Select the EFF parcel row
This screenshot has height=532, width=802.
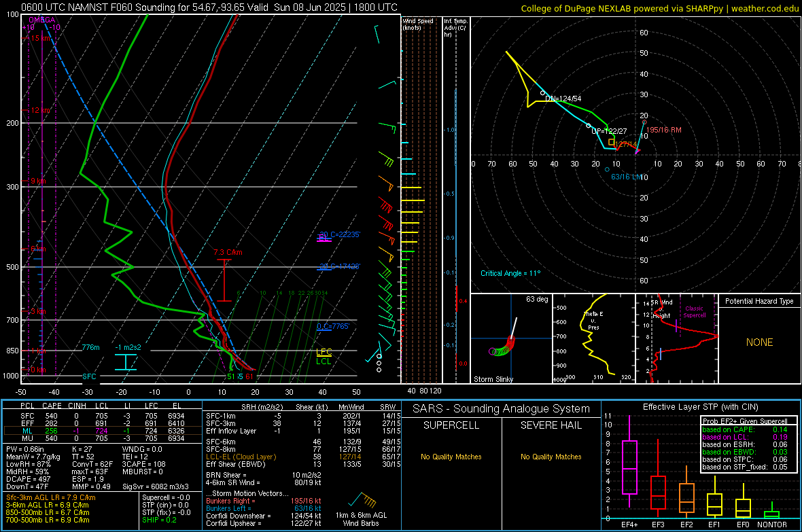pos(103,423)
